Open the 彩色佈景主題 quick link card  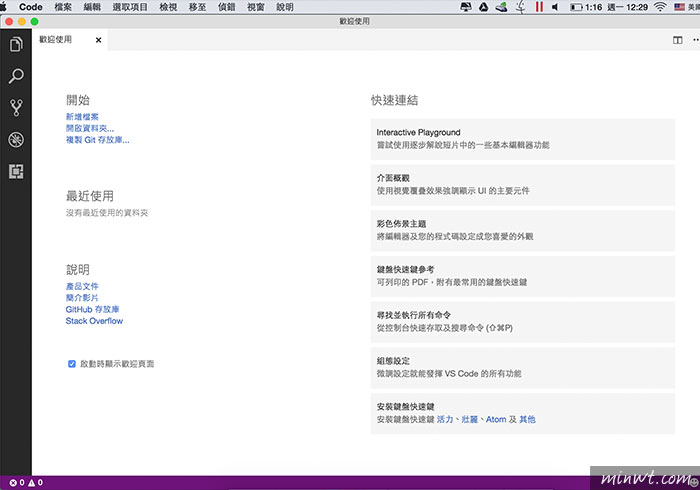523,231
